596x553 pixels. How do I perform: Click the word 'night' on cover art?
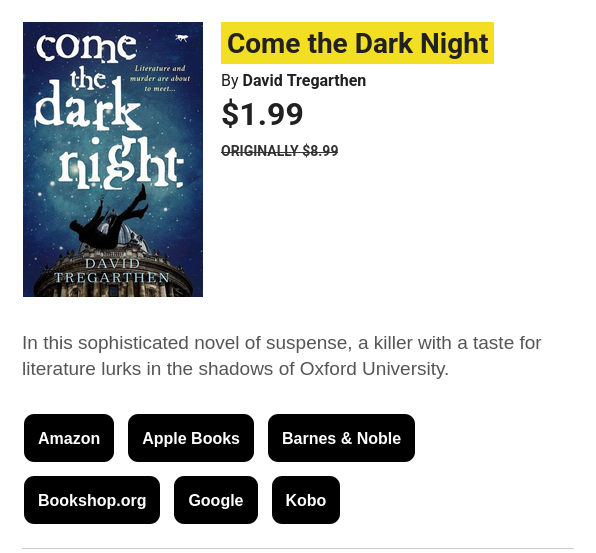pyautogui.click(x=121, y=163)
